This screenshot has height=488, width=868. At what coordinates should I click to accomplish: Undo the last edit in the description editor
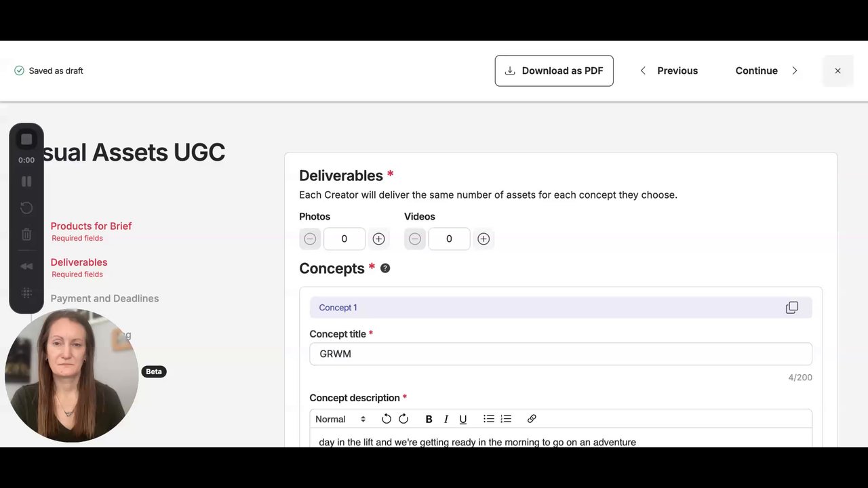pyautogui.click(x=387, y=419)
